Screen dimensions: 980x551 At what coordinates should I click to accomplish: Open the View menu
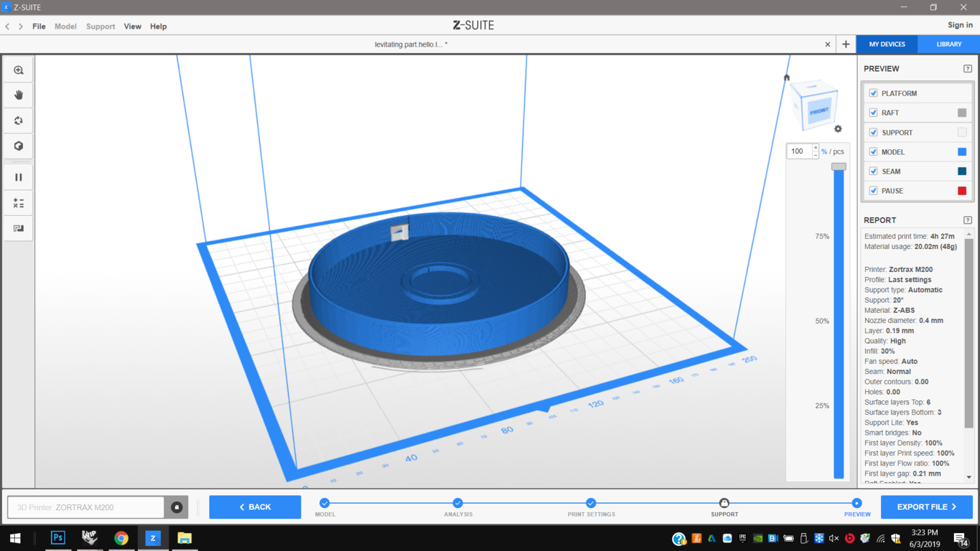[133, 27]
